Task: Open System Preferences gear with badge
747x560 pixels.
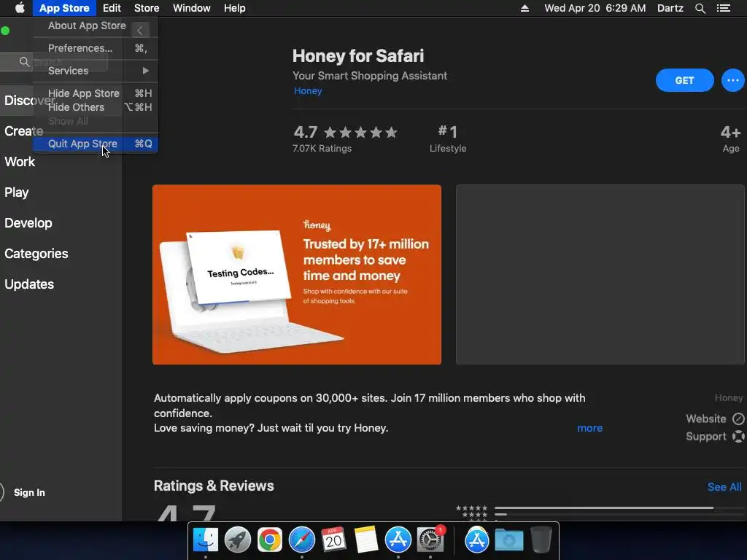Action: (x=430, y=540)
